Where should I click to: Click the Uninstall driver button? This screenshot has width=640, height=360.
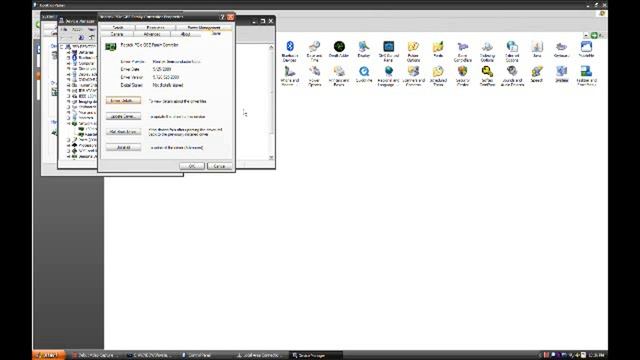pos(123,147)
